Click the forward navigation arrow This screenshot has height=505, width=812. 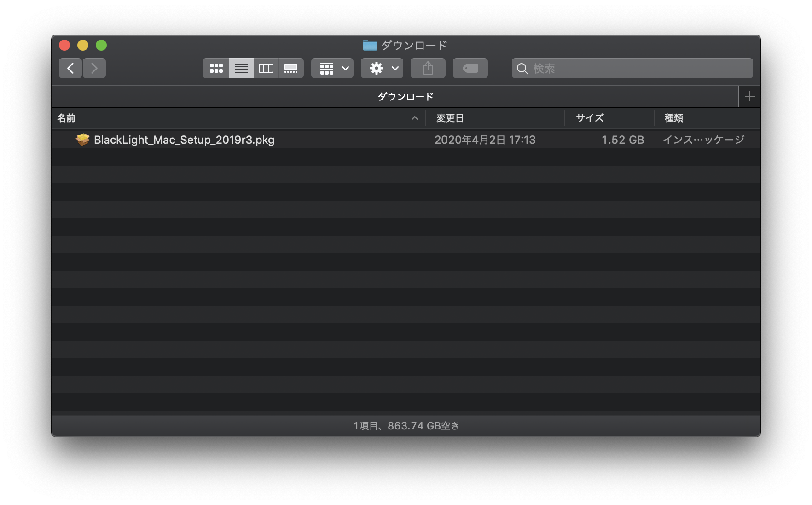click(x=94, y=68)
